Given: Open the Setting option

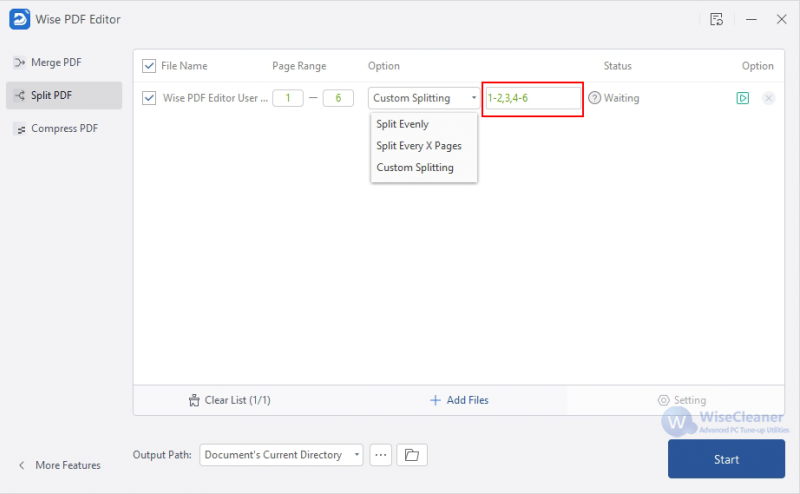Looking at the screenshot, I should [682, 400].
